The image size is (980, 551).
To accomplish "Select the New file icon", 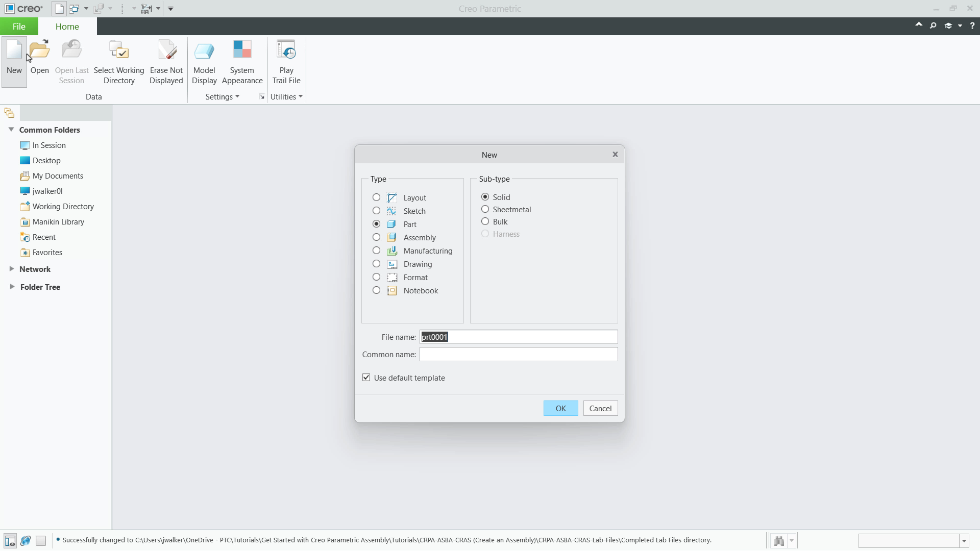I will (x=14, y=56).
